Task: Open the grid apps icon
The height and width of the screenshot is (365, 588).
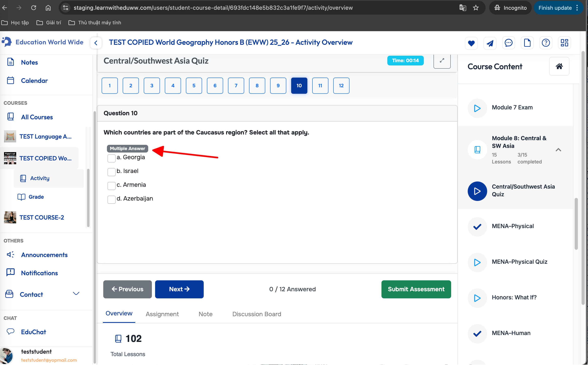Action: coord(564,43)
